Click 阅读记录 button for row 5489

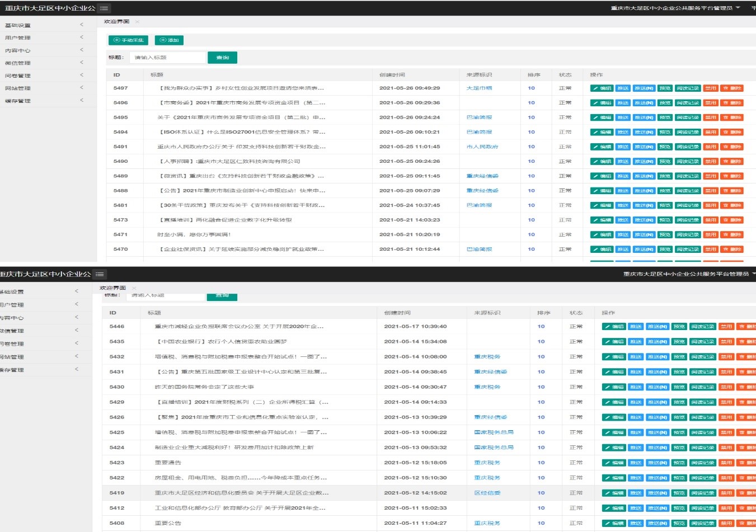tap(687, 176)
